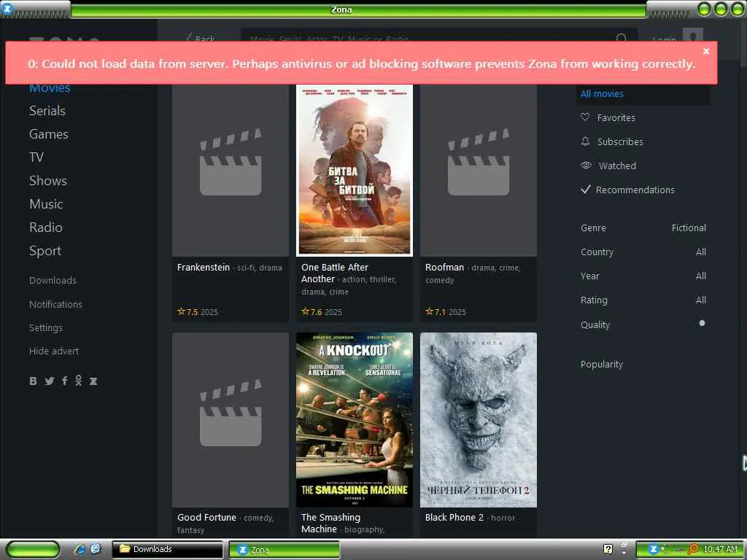Open the Movies section in sidebar

pos(50,88)
